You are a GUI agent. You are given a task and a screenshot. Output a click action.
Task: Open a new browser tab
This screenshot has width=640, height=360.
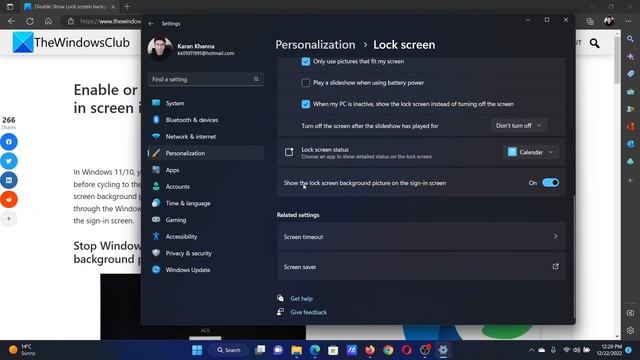[127, 7]
